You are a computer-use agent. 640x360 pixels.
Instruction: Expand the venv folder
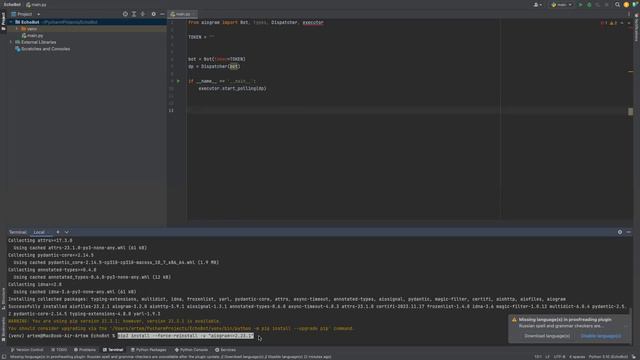(x=17, y=29)
